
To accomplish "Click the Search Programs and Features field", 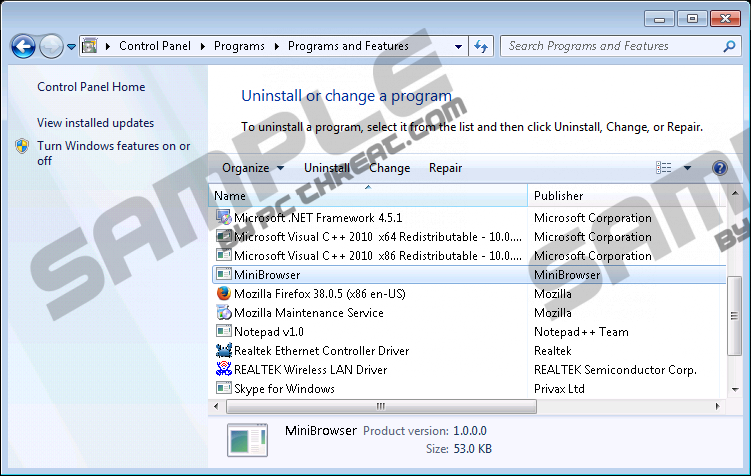I will [x=610, y=46].
